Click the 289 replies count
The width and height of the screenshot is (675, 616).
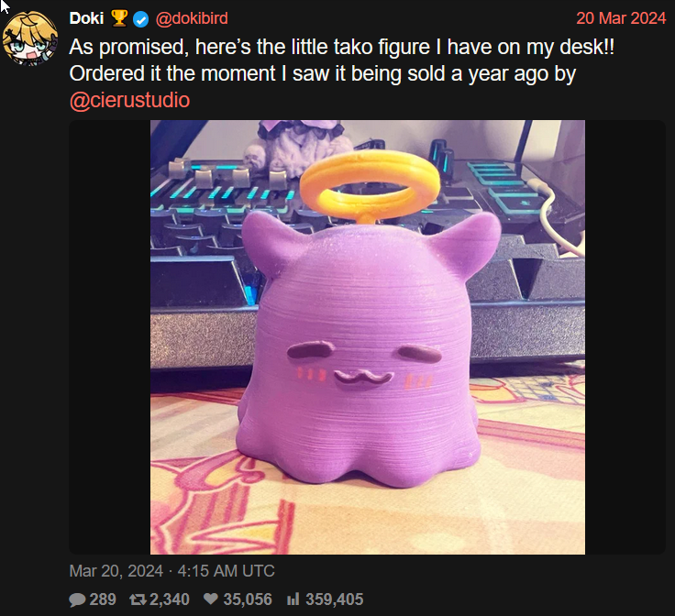point(103,599)
